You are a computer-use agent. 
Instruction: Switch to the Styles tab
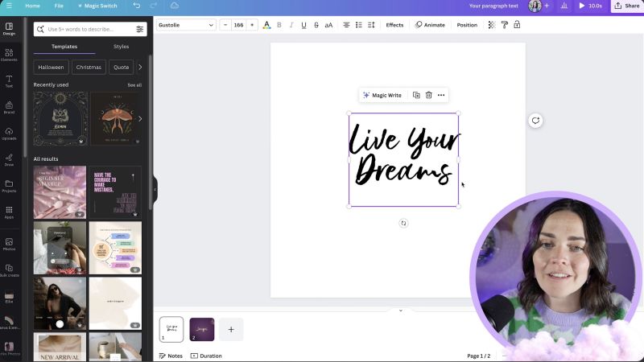tap(122, 47)
